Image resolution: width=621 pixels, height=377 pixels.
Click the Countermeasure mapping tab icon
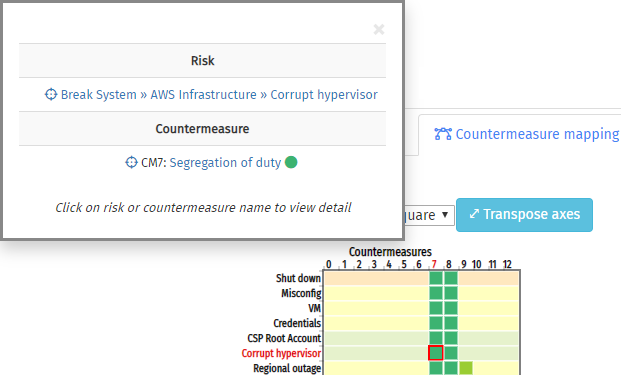tap(443, 134)
